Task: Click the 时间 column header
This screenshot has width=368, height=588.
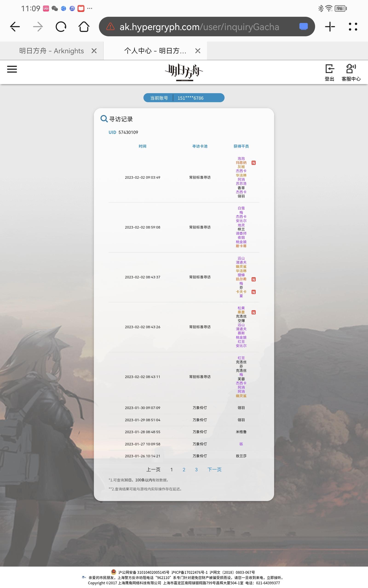Action: [143, 146]
